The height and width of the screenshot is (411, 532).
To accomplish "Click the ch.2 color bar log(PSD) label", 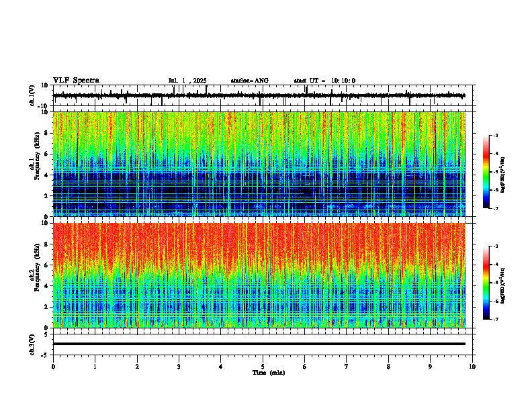I will (x=504, y=285).
